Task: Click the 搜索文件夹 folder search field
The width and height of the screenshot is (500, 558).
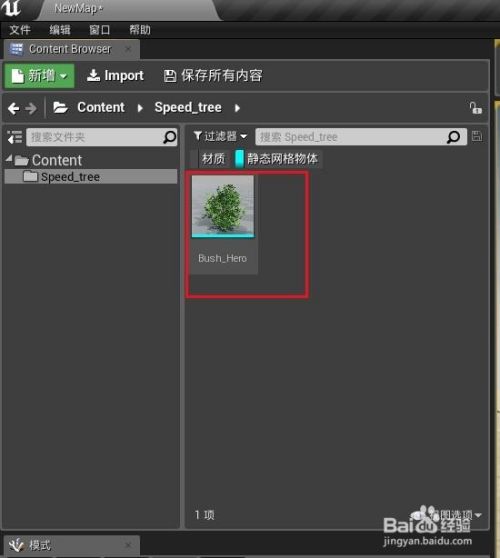Action: [x=101, y=137]
